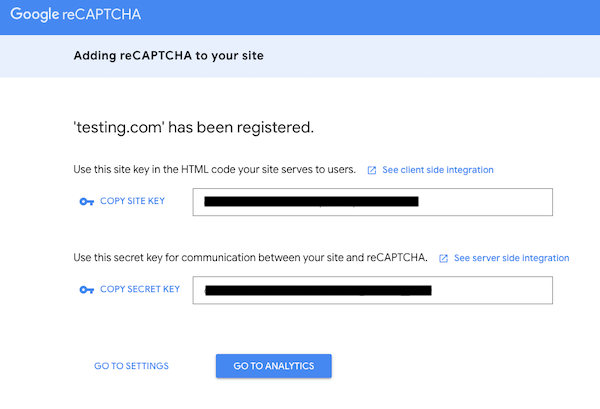Viewport: 600px width, 409px height.
Task: Click the secret key communication instruction text
Action: pyautogui.click(x=251, y=258)
